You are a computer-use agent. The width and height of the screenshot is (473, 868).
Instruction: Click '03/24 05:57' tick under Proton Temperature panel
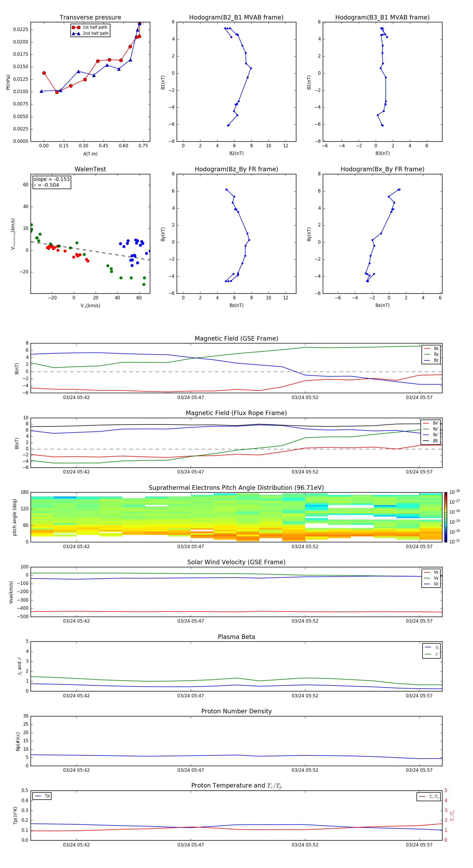419,845
